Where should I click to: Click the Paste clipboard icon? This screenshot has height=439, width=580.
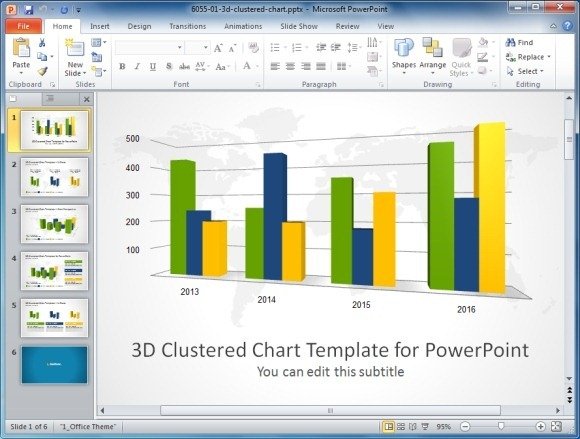(x=21, y=47)
